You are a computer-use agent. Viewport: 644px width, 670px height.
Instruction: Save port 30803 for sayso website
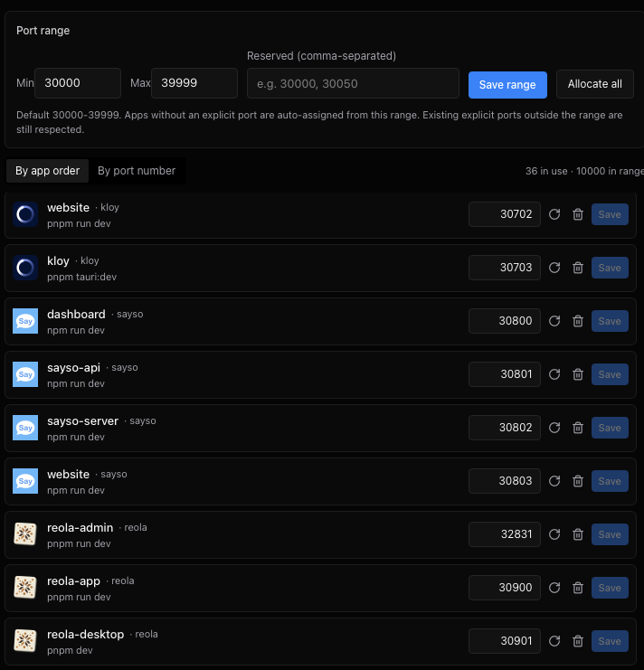click(610, 481)
